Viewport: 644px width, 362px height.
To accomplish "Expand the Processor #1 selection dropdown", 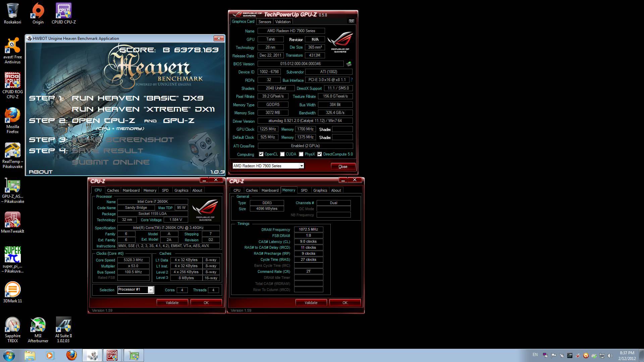I will point(151,290).
